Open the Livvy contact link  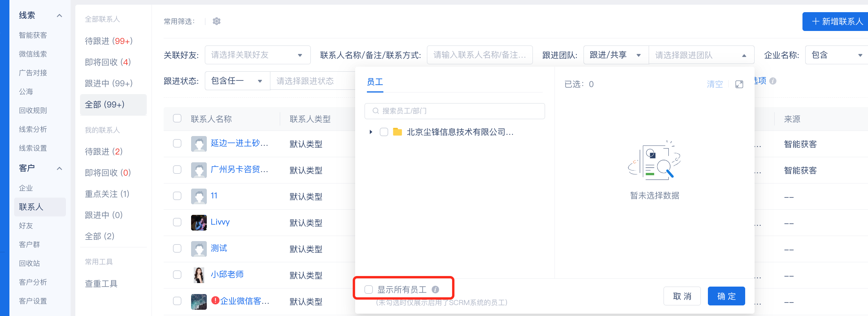220,222
